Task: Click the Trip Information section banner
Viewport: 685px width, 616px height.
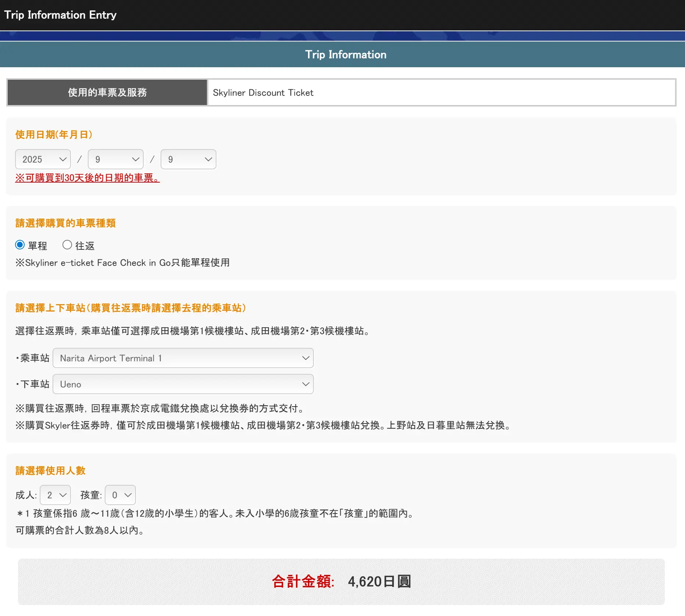Action: 345,55
